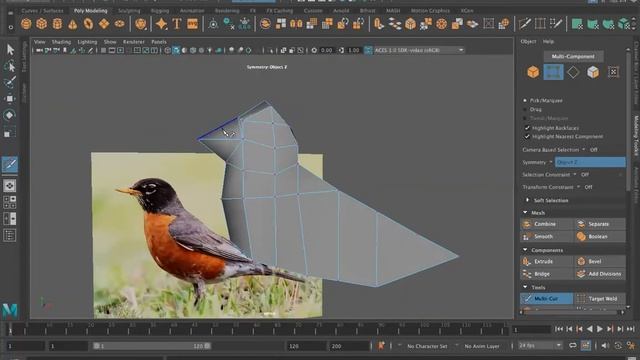Viewport: 640px width, 360px height.
Task: Click the Bevel button
Action: tap(600, 261)
